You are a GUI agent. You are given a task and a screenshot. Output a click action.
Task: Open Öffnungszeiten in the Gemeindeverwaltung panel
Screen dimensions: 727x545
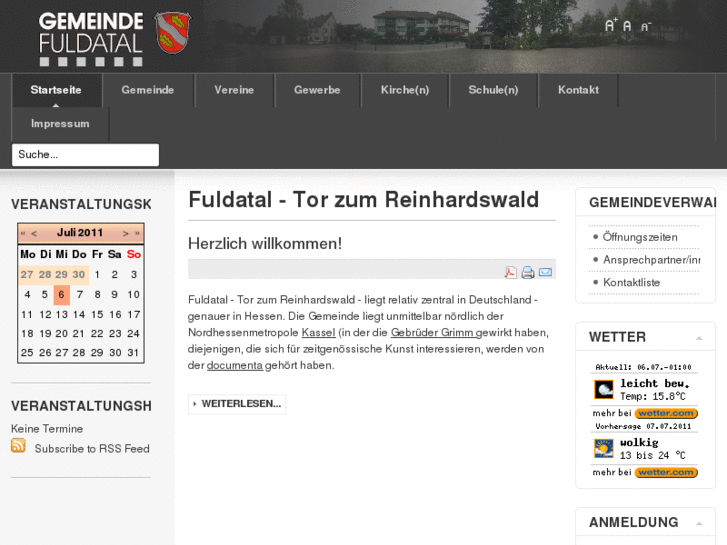pos(640,237)
